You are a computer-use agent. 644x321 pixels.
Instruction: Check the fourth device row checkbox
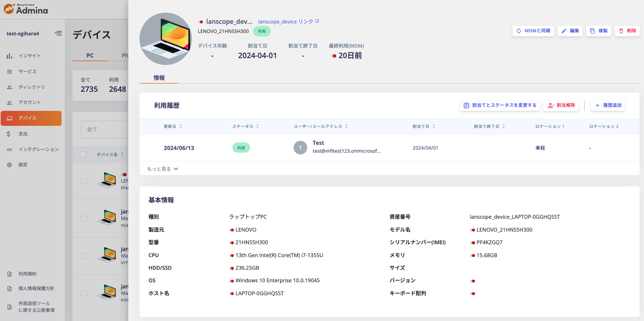click(x=84, y=293)
